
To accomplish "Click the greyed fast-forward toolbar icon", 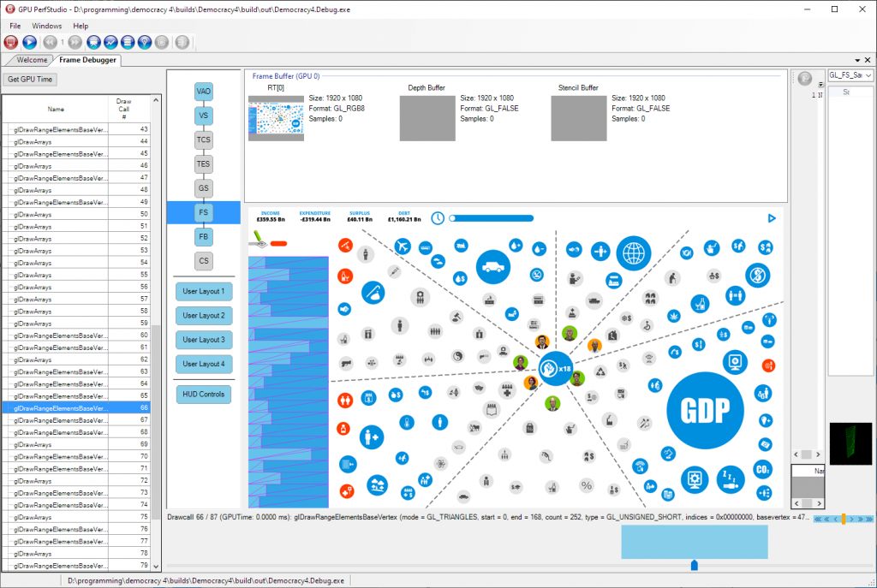I will point(75,43).
